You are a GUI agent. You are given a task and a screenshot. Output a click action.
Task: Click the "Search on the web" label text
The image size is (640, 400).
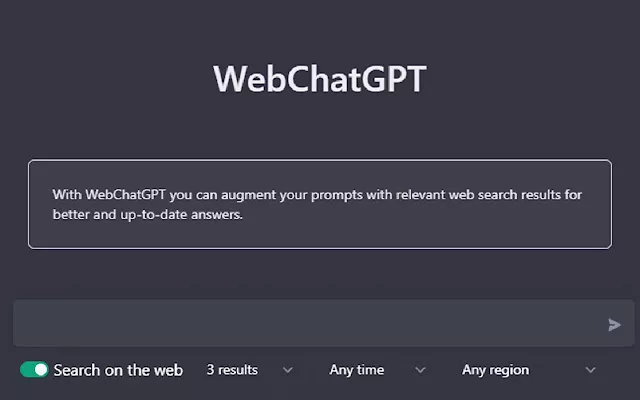[118, 370]
